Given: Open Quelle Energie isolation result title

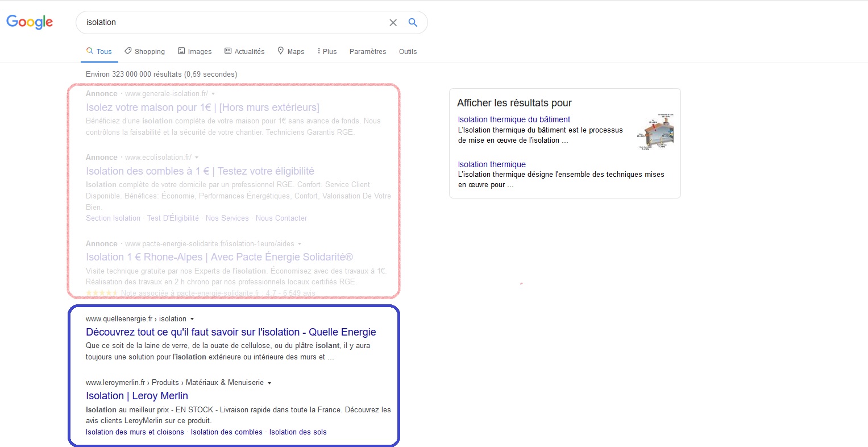Looking at the screenshot, I should coord(231,332).
